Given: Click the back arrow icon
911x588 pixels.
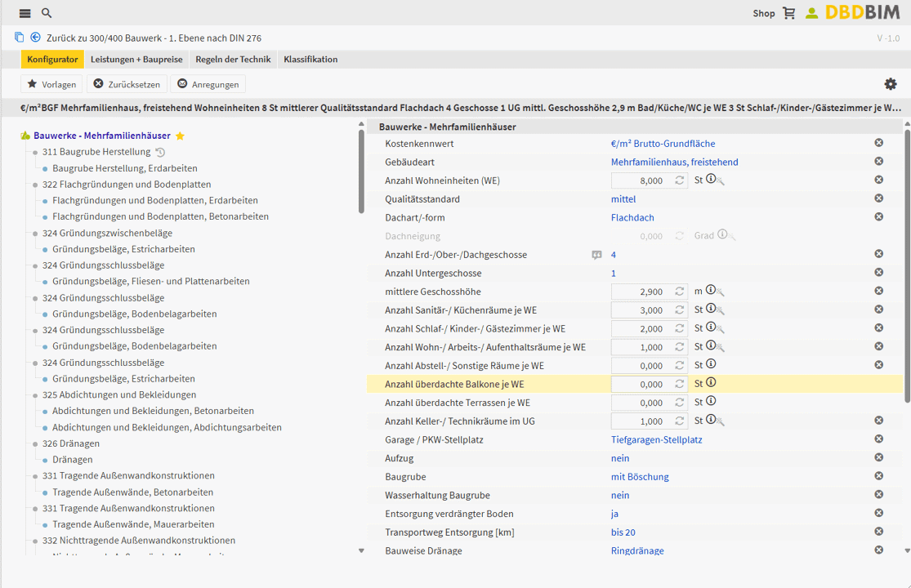Looking at the screenshot, I should click(35, 37).
